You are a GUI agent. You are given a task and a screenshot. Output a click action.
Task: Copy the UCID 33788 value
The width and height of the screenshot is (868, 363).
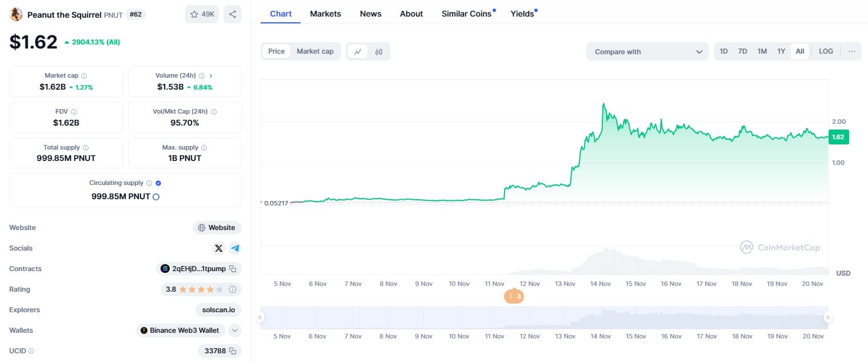pos(233,351)
